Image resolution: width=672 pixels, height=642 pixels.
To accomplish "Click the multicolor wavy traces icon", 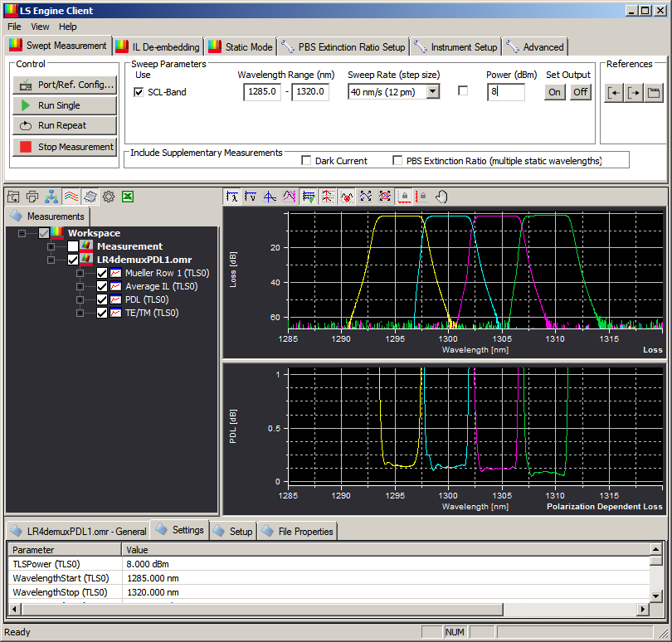I will click(71, 197).
